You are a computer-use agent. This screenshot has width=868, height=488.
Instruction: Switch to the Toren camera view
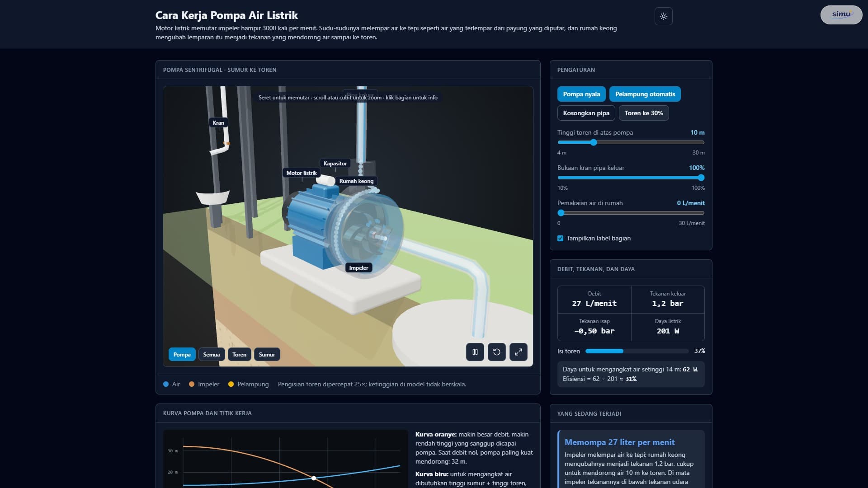[239, 355]
